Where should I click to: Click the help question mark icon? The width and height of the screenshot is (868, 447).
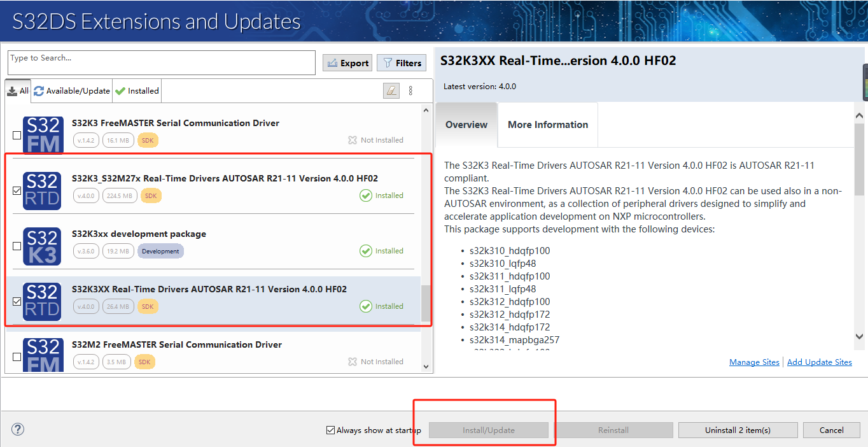(18, 429)
